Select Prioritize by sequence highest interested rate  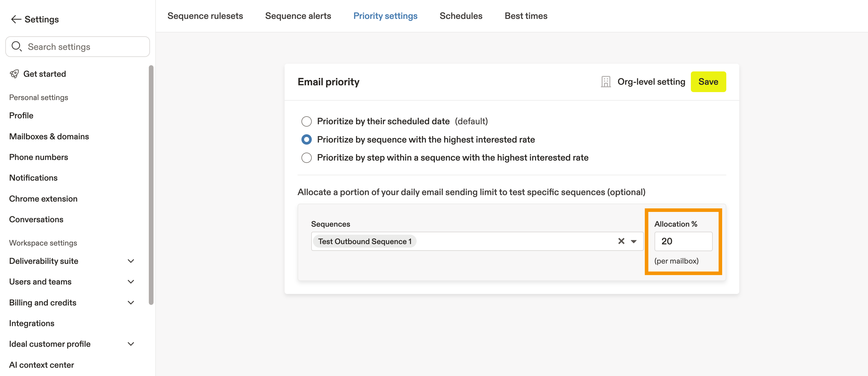306,140
